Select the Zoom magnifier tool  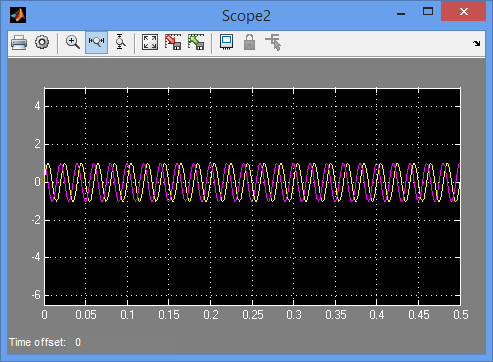(x=72, y=43)
